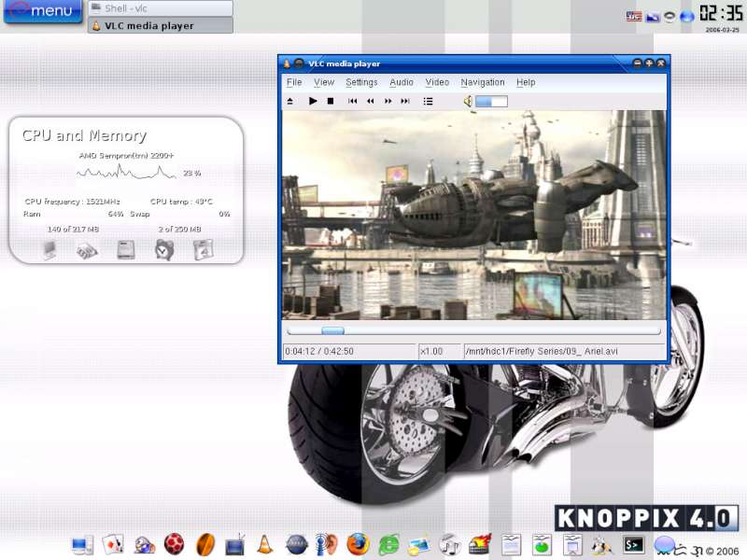This screenshot has width=747, height=560.
Task: Click the brown coffee bean dock icon
Action: 205,544
